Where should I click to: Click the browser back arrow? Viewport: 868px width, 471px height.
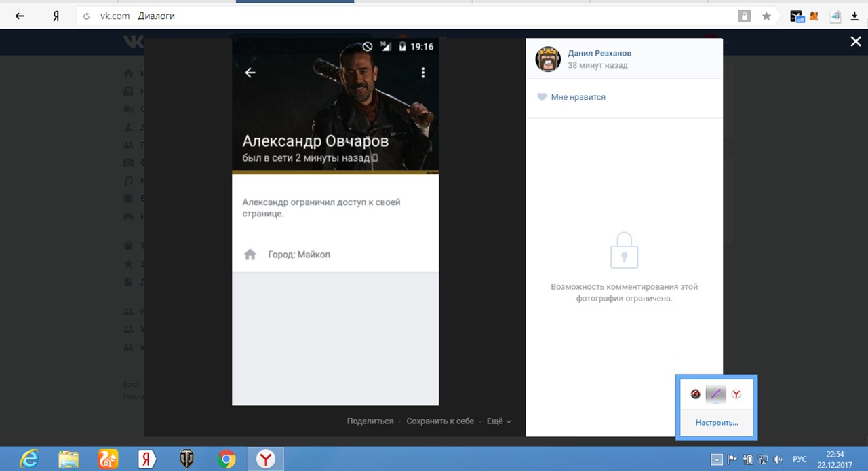coord(20,16)
